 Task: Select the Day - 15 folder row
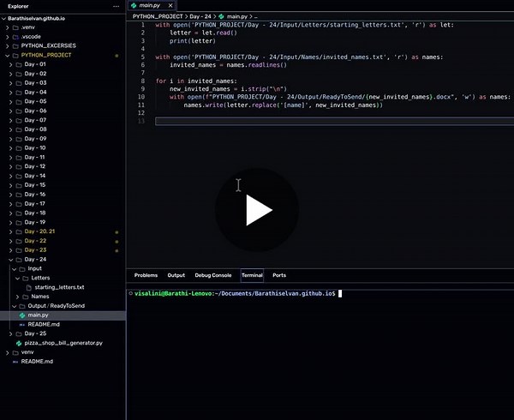pos(63,185)
